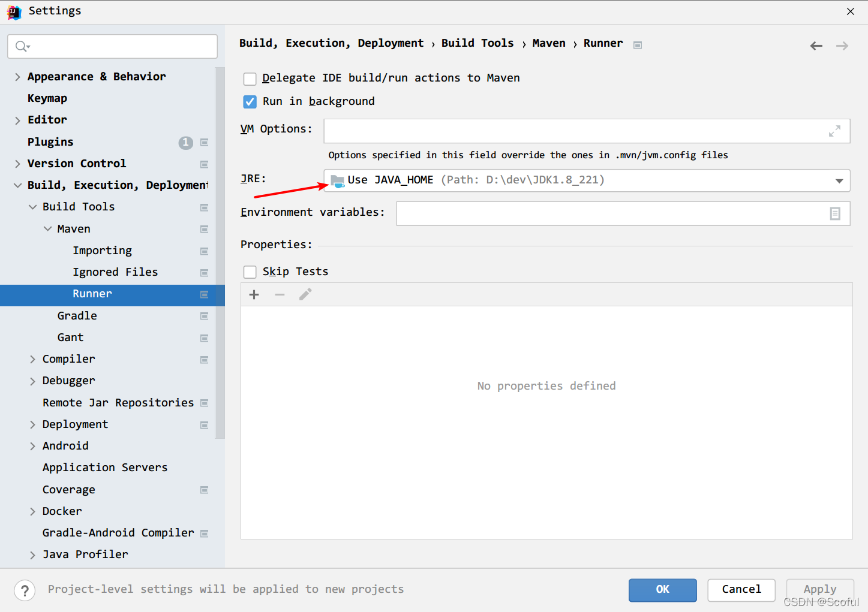The height and width of the screenshot is (612, 868).
Task: Expand the VM Options field with the expand icon
Action: [x=834, y=131]
